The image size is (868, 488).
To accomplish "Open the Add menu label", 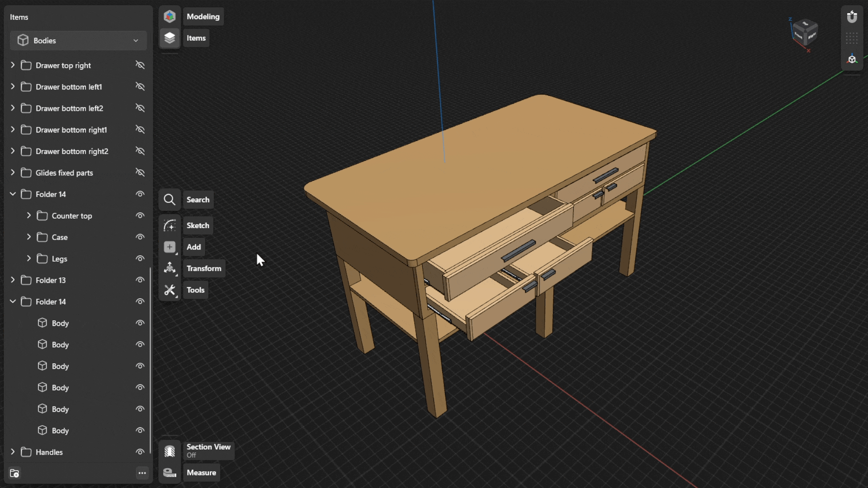I will pos(193,247).
